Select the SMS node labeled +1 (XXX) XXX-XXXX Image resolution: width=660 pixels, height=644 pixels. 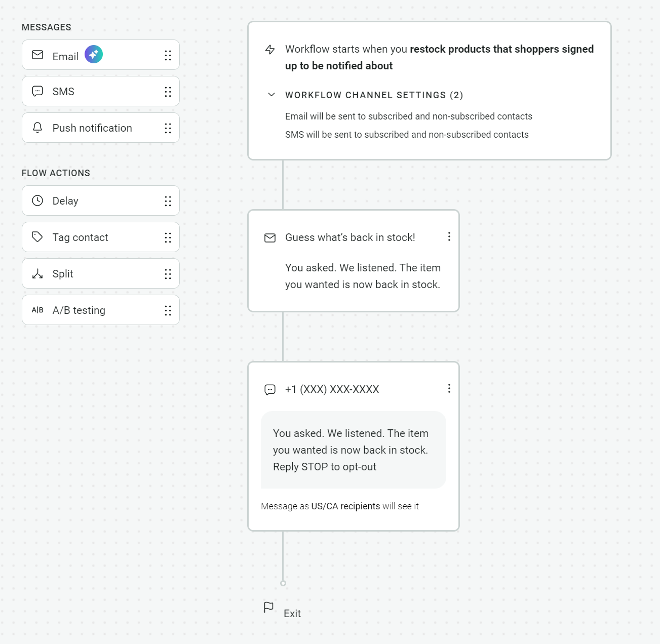tap(353, 446)
